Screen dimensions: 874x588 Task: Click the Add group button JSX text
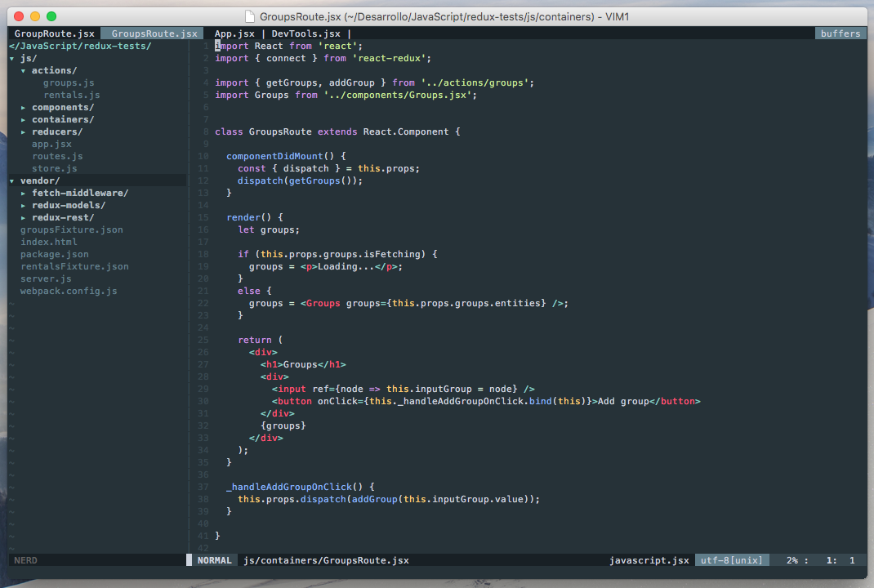(x=623, y=402)
